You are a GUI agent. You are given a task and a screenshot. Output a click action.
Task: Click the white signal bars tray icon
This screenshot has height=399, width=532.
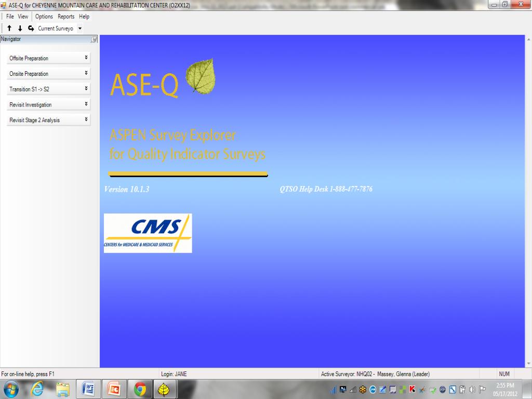pyautogui.click(x=353, y=390)
